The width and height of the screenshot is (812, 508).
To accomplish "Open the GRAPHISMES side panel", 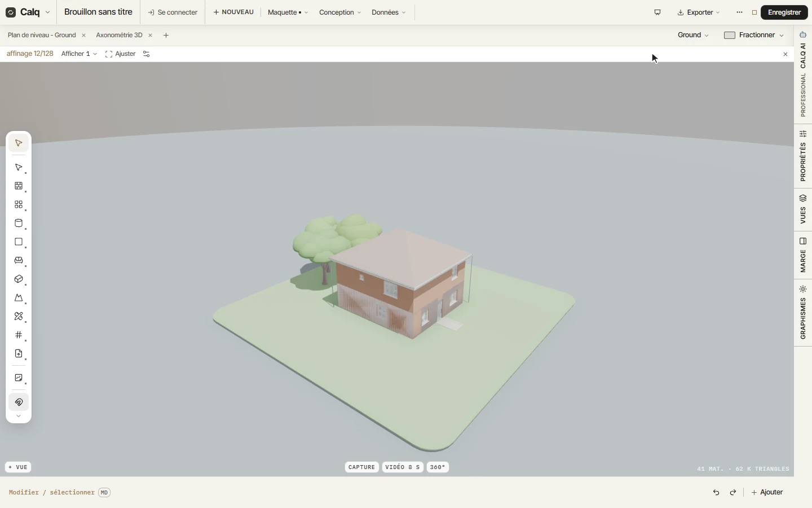I will (803, 312).
